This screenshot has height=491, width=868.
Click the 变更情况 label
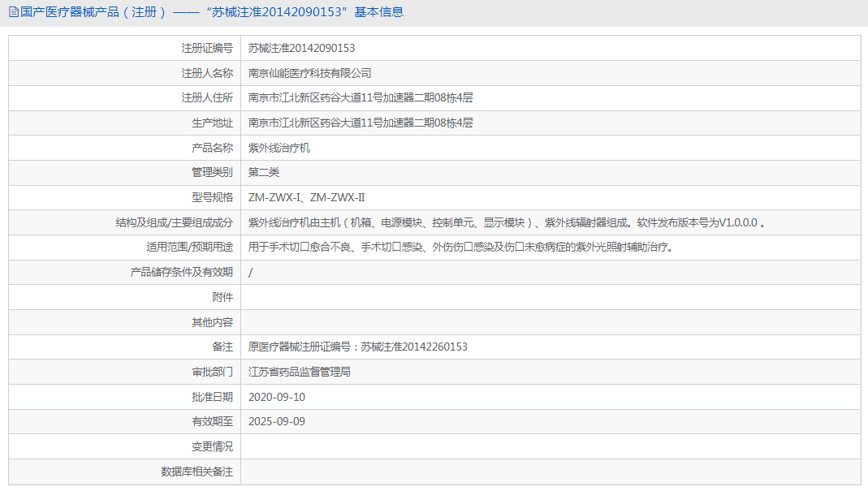pyautogui.click(x=212, y=446)
